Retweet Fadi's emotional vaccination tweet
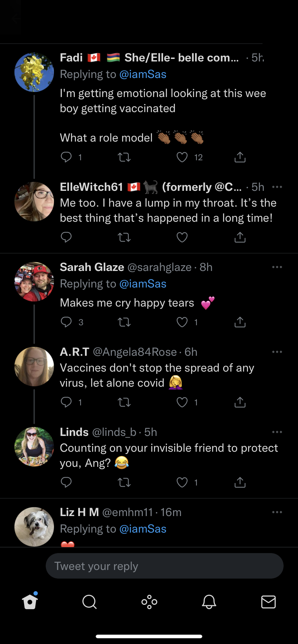This screenshot has width=298, height=644. (x=124, y=157)
